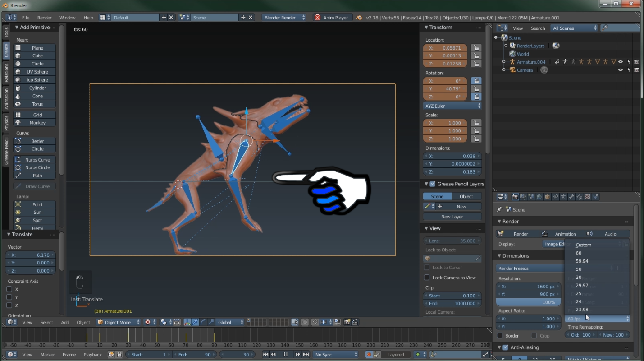Open the Object properties cube tab icon
This screenshot has width=644, height=361.
[547, 197]
